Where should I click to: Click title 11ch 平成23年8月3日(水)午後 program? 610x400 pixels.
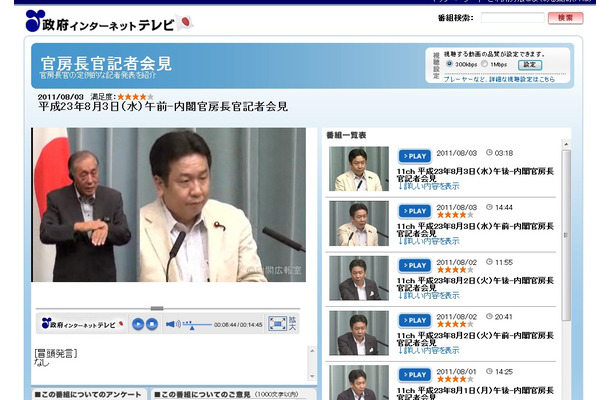(475, 175)
